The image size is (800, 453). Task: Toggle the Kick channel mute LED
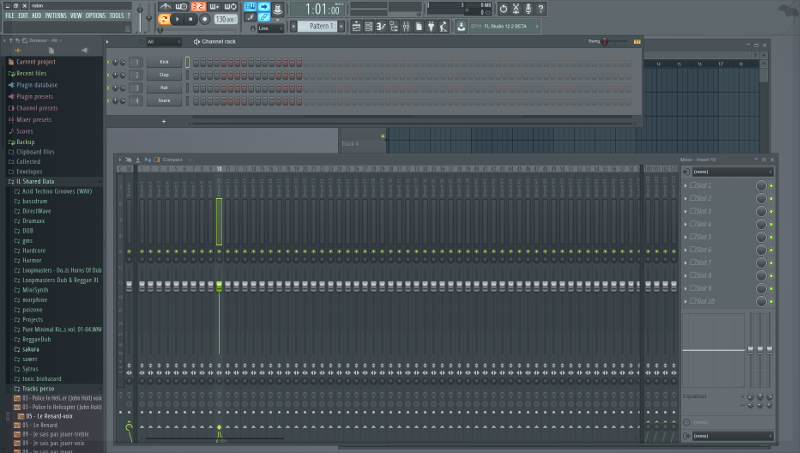click(x=109, y=62)
